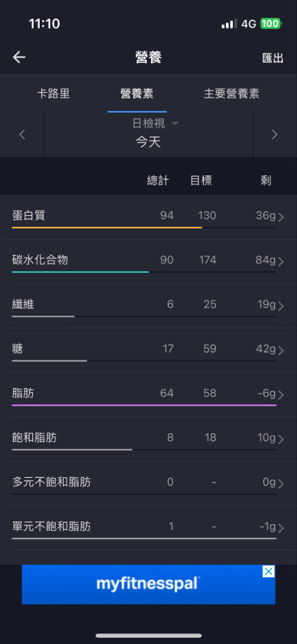Open 纖維 row chevron

tap(281, 306)
